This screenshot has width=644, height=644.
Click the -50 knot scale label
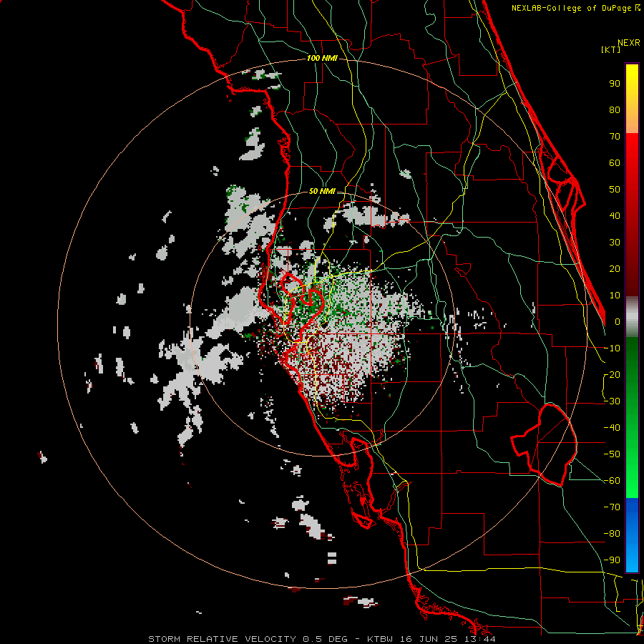click(612, 454)
